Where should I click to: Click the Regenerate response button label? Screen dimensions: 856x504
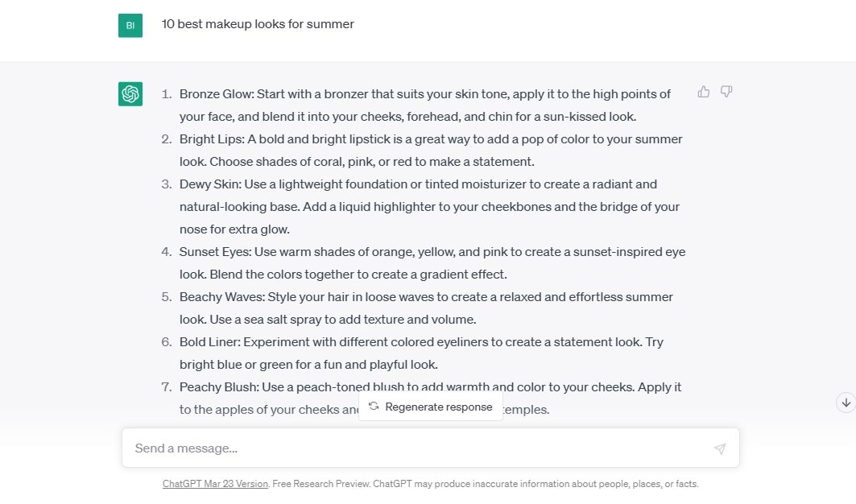[x=438, y=407]
